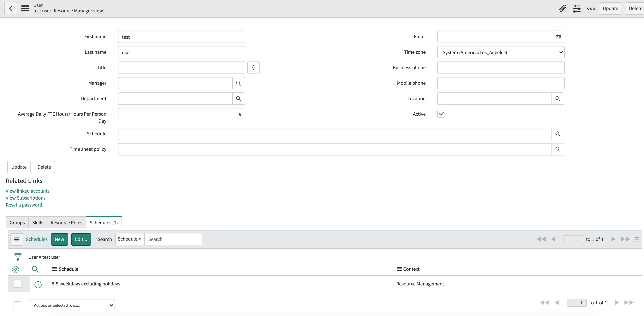Image resolution: width=644 pixels, height=316 pixels.
Task: Click the New button in Schedules
Action: coord(59,239)
